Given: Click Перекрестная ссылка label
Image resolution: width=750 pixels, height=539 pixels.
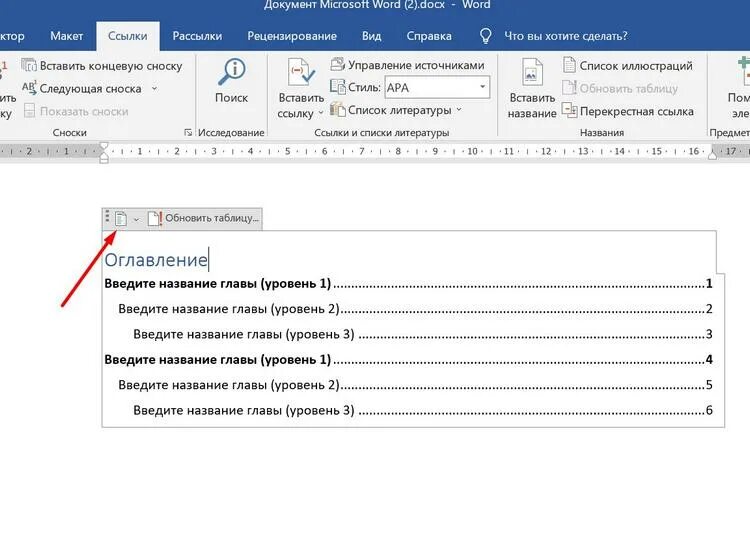Looking at the screenshot, I should [x=637, y=111].
